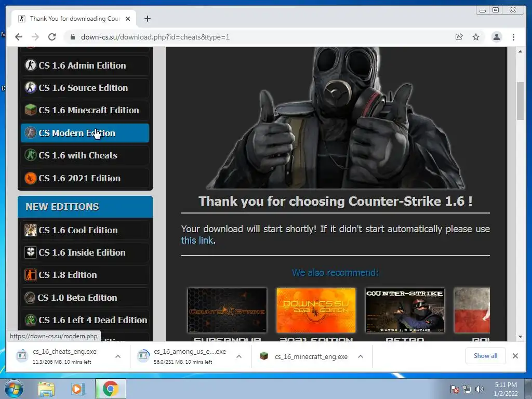Click the orange 2021 Edition icon
Screen dimensions: 532x399
[31, 178]
